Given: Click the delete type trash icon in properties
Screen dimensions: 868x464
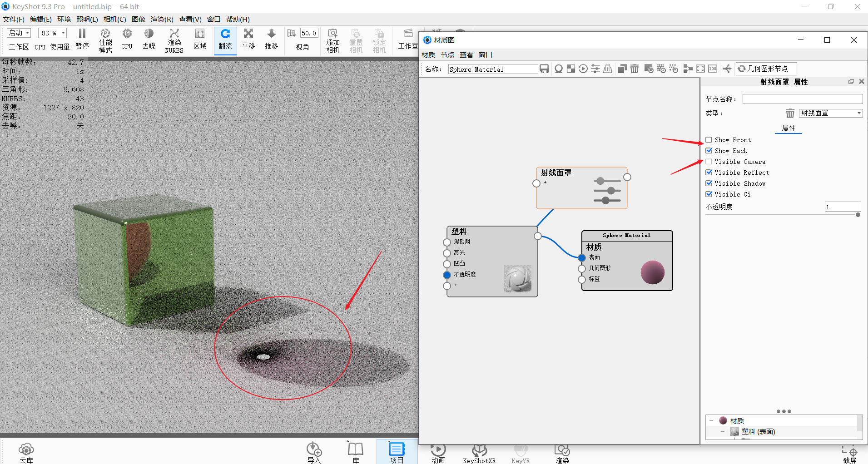Looking at the screenshot, I should (790, 113).
